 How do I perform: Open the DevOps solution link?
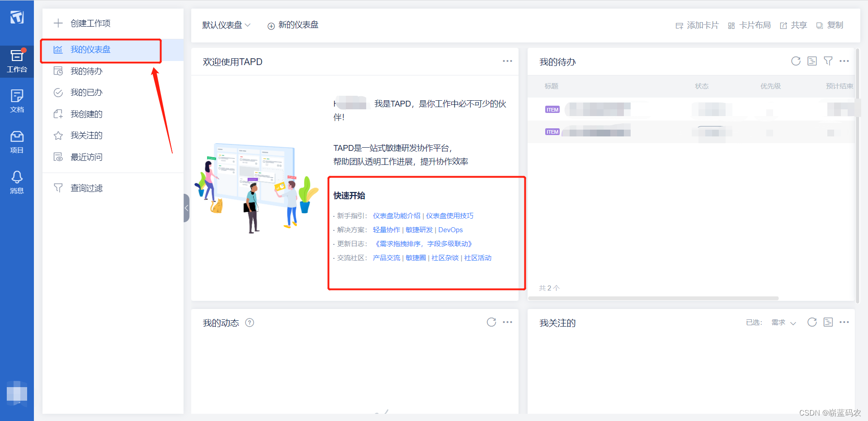click(450, 229)
